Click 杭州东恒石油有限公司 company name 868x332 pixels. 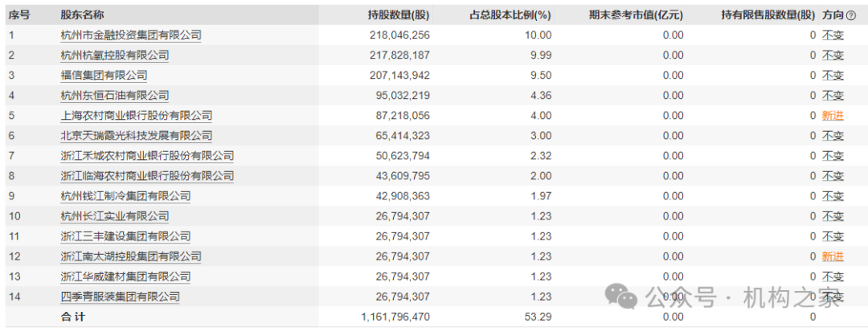point(115,96)
